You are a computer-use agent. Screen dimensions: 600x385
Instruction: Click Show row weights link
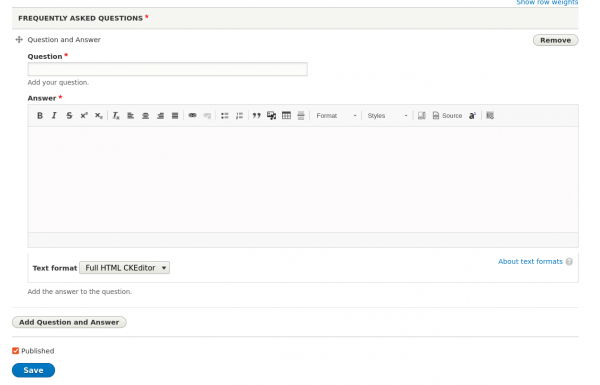pos(547,2)
